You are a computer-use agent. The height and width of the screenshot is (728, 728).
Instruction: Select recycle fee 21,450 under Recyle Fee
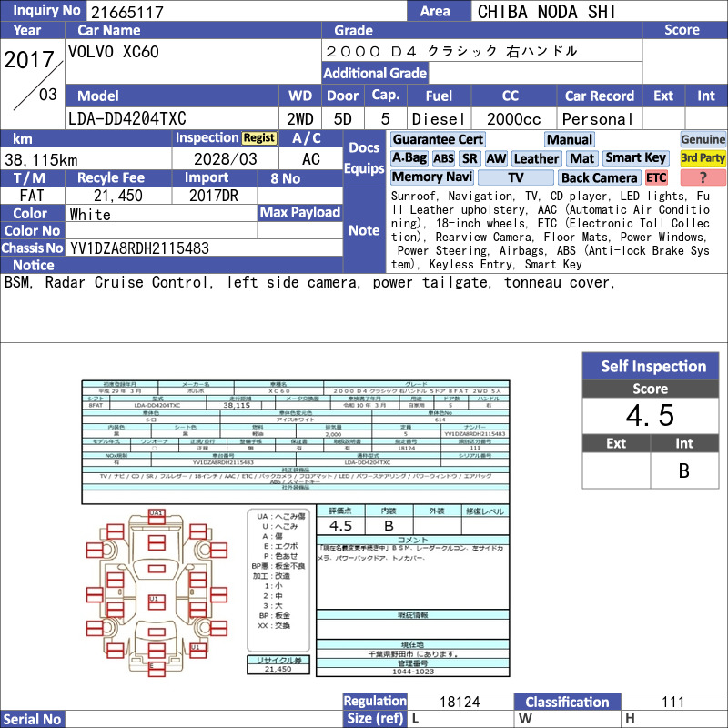[118, 196]
